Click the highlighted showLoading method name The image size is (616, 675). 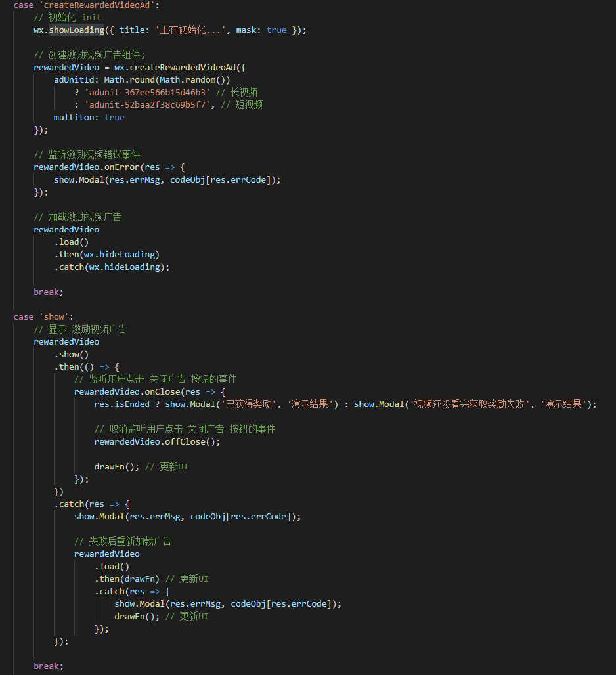77,30
